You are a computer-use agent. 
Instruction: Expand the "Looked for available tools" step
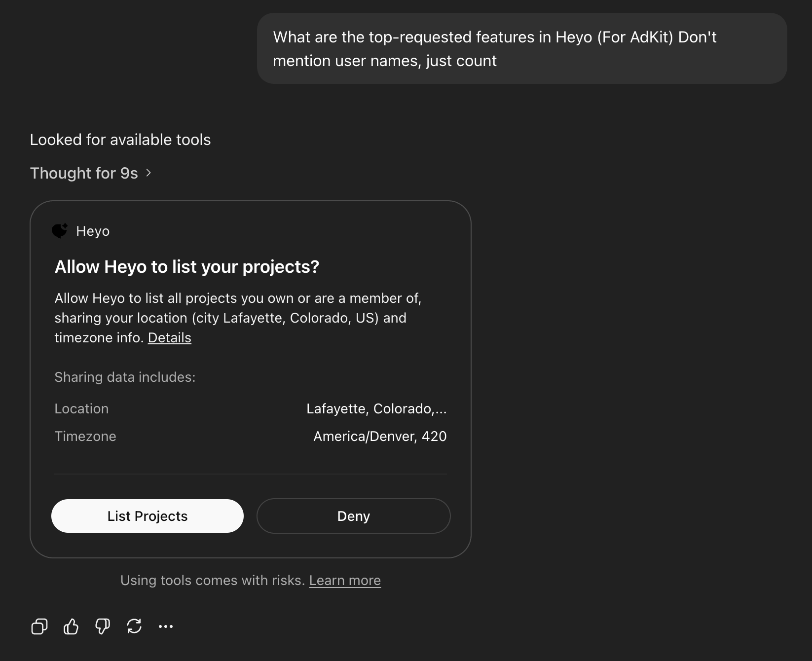pyautogui.click(x=120, y=140)
